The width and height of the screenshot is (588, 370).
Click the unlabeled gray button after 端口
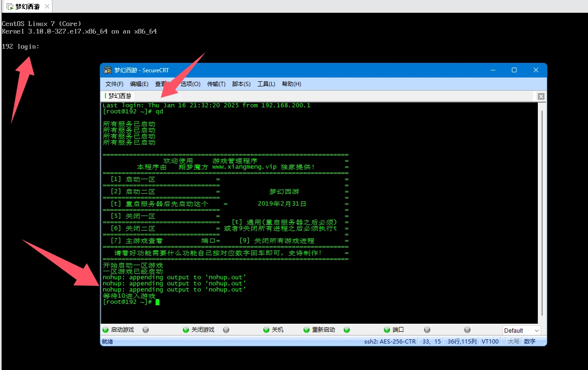point(427,330)
